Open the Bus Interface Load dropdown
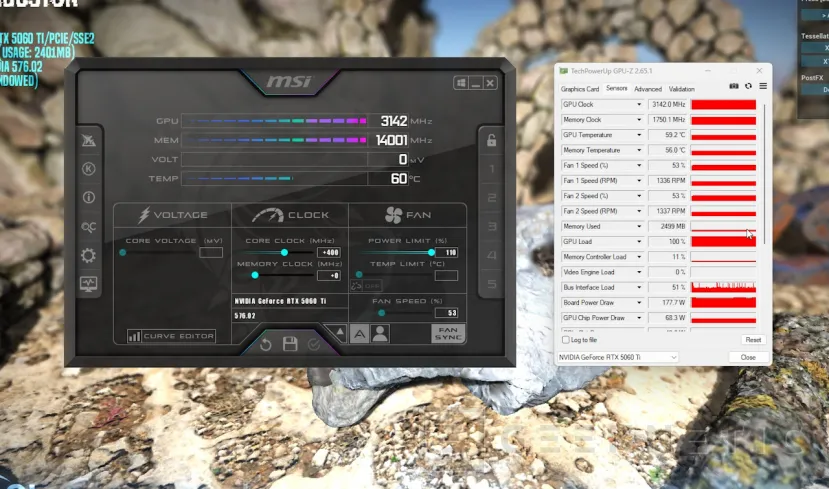This screenshot has height=489, width=829. [x=639, y=288]
